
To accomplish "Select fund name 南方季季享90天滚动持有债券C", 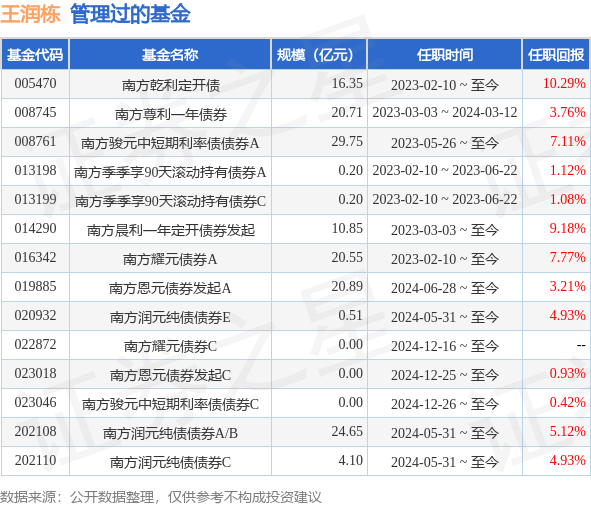I will (x=170, y=201).
